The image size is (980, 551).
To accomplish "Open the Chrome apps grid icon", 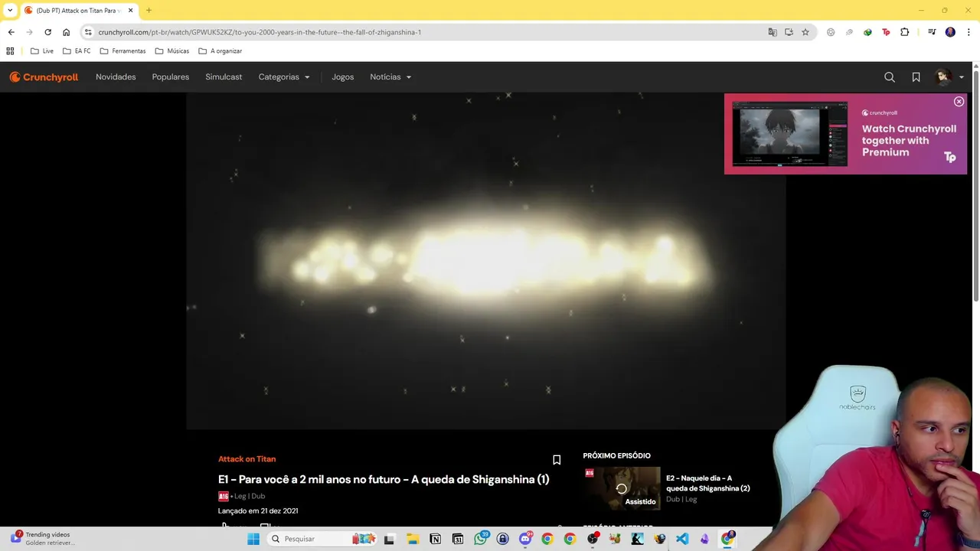I will click(x=10, y=51).
